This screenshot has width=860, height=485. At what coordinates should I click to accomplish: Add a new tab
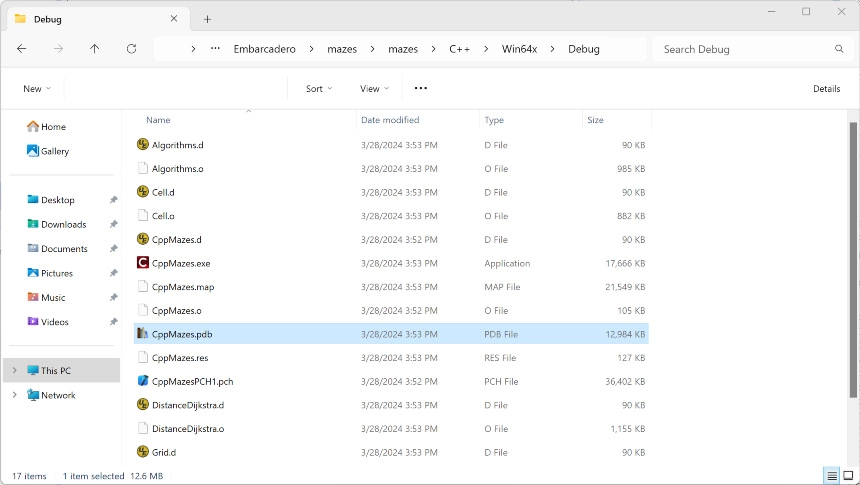pyautogui.click(x=207, y=19)
